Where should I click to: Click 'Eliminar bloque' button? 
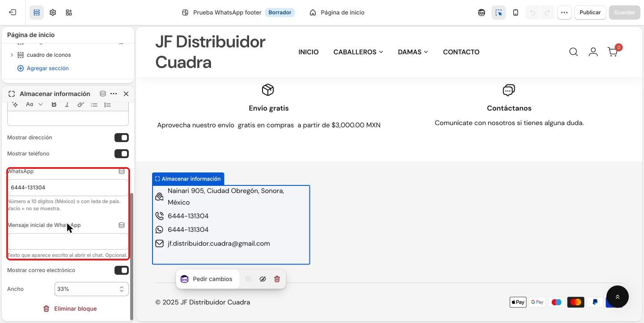point(70,309)
